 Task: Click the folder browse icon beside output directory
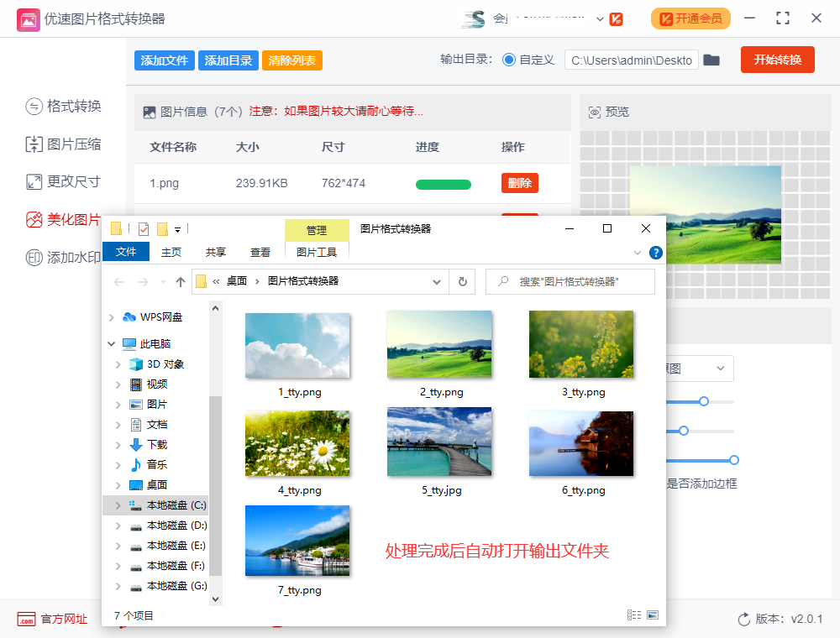pos(711,60)
